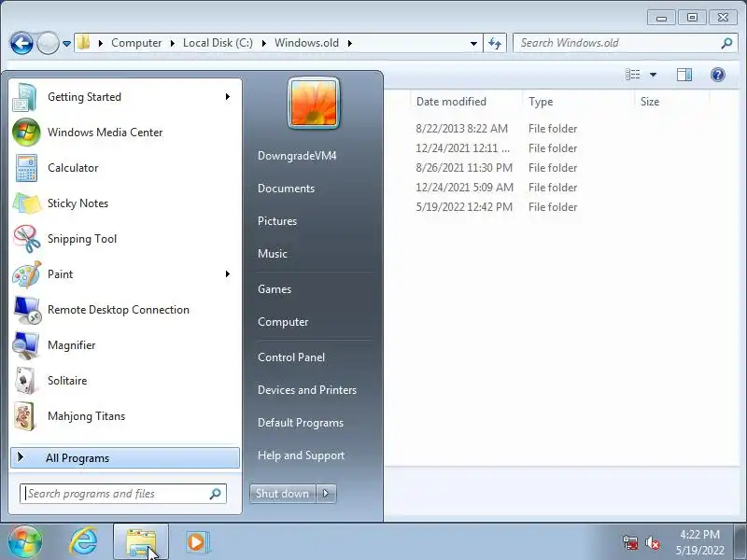Click the Explorer Forward button

point(48,43)
